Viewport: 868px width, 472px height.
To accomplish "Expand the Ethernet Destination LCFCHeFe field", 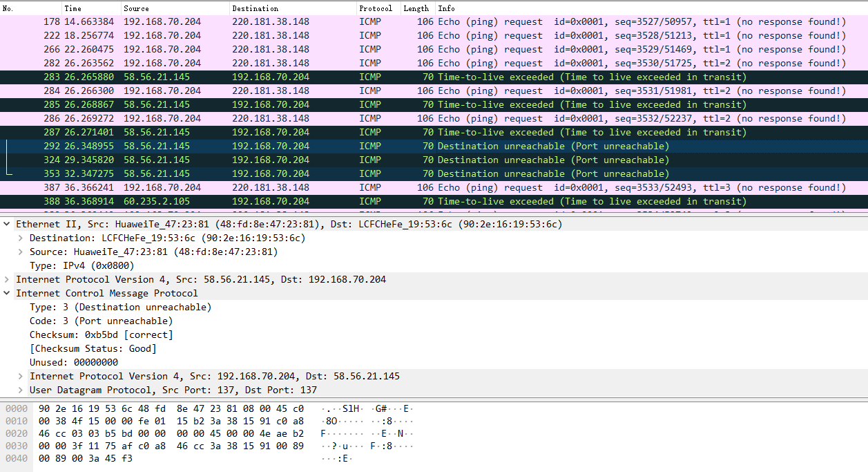I will point(21,238).
